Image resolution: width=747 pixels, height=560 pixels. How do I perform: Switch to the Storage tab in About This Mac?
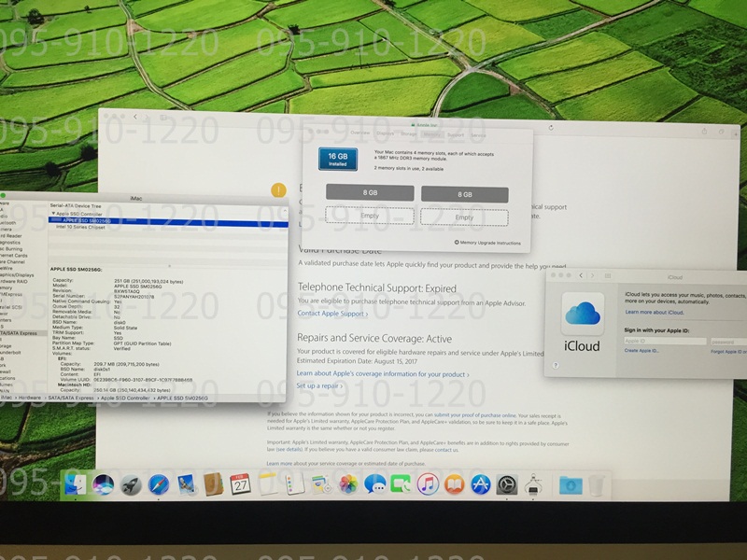pyautogui.click(x=408, y=134)
